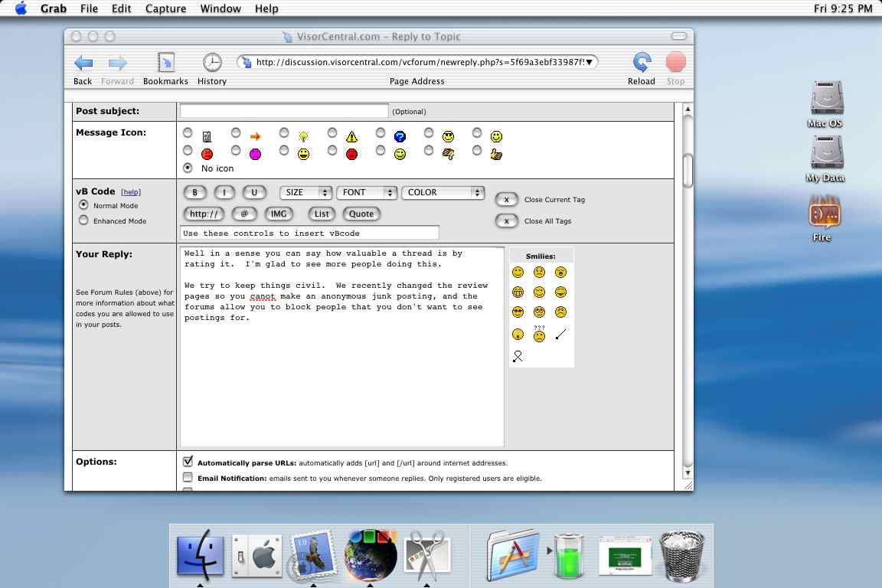
Task: Select the warning sign message icon radio
Action: pos(332,133)
